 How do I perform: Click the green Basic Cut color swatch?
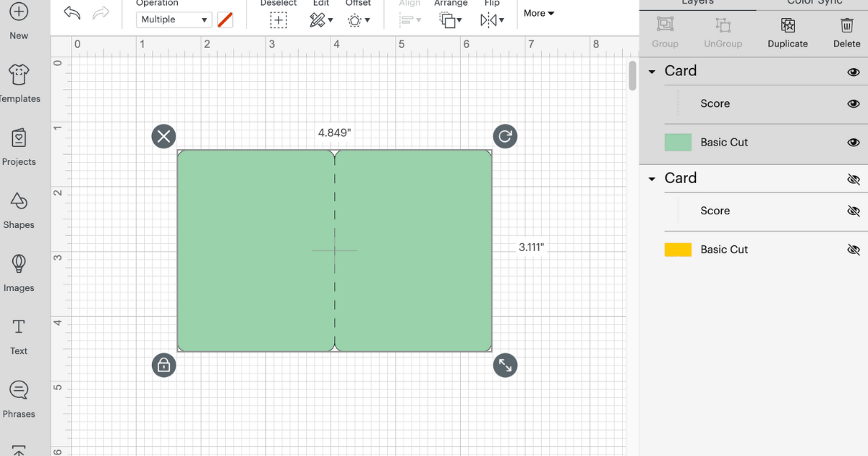[678, 143]
